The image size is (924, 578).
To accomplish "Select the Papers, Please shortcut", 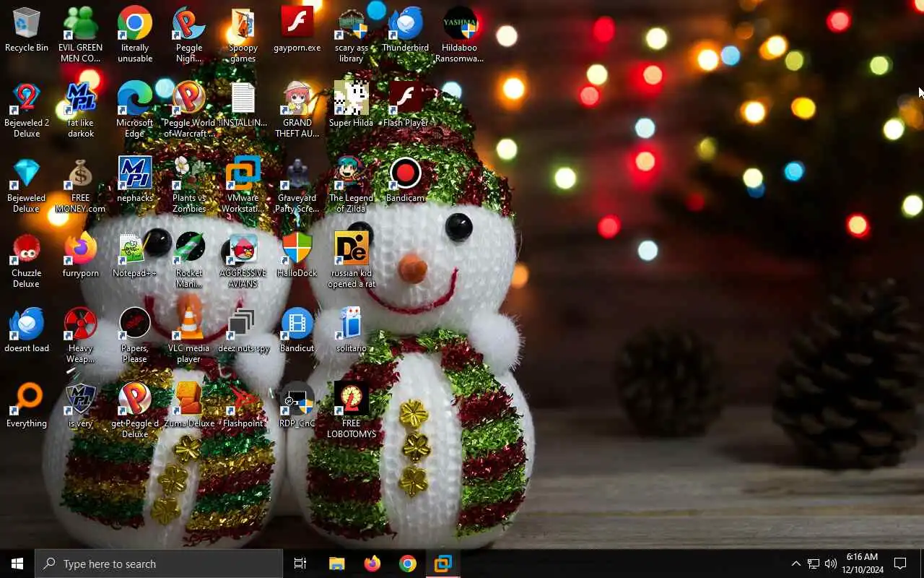I will point(135,335).
